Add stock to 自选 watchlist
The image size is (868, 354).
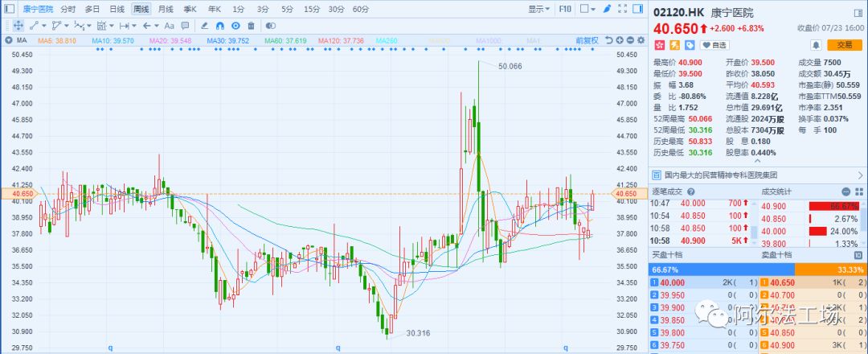click(714, 45)
